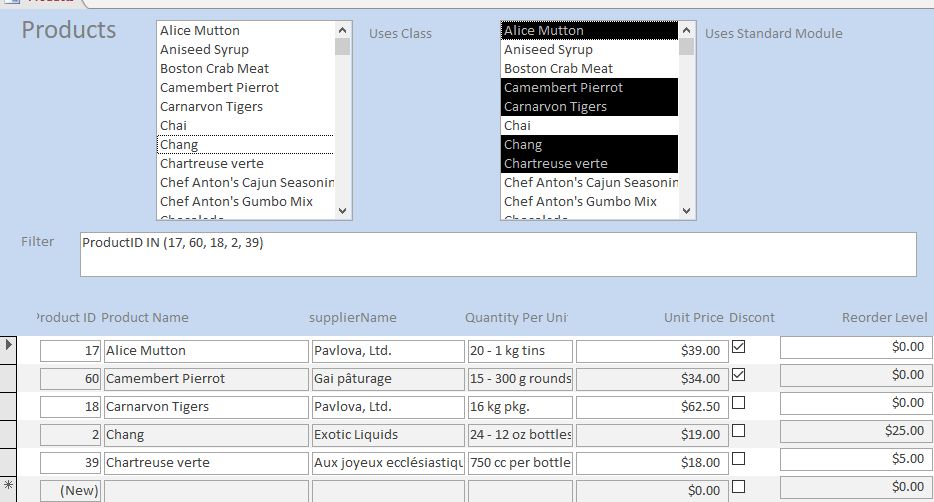
Task: Click the current record selector arrow
Action: [10, 345]
